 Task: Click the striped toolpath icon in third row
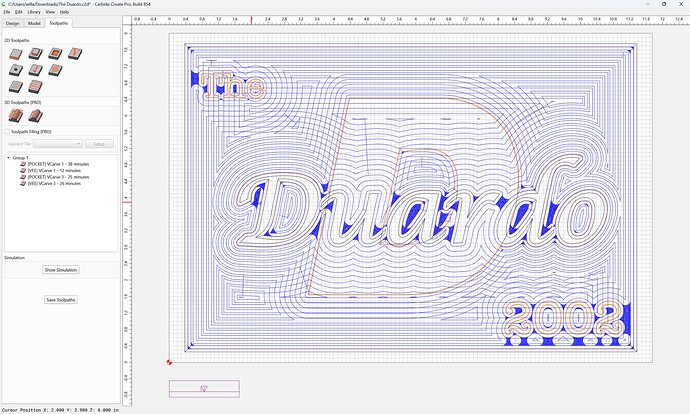(36, 86)
